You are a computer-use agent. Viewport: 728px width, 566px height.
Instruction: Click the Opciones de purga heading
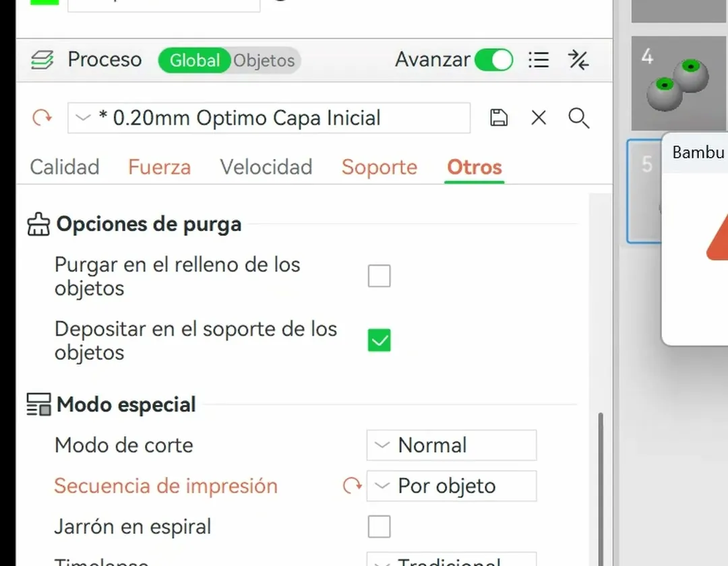148,224
